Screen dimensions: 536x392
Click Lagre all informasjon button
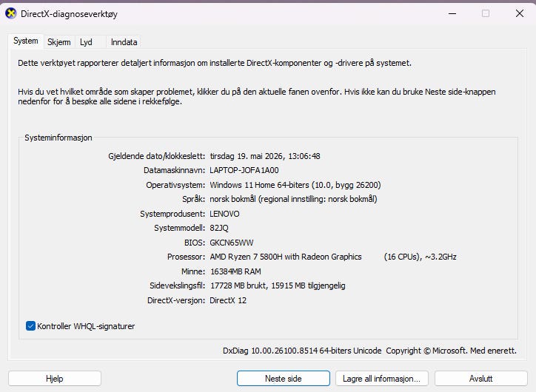click(382, 379)
